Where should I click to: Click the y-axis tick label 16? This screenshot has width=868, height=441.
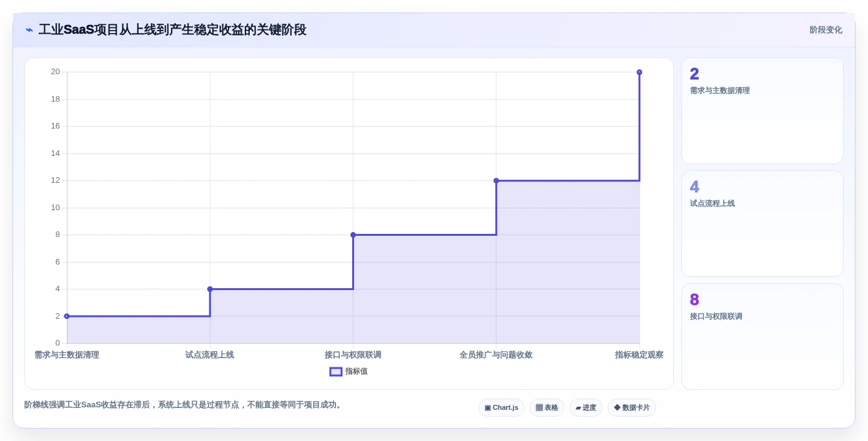coord(56,126)
